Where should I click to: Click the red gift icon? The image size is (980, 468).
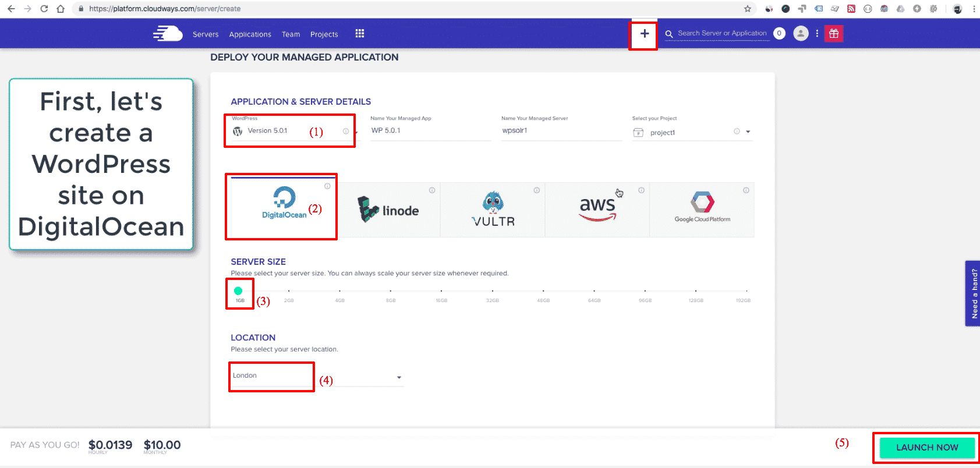pos(834,33)
